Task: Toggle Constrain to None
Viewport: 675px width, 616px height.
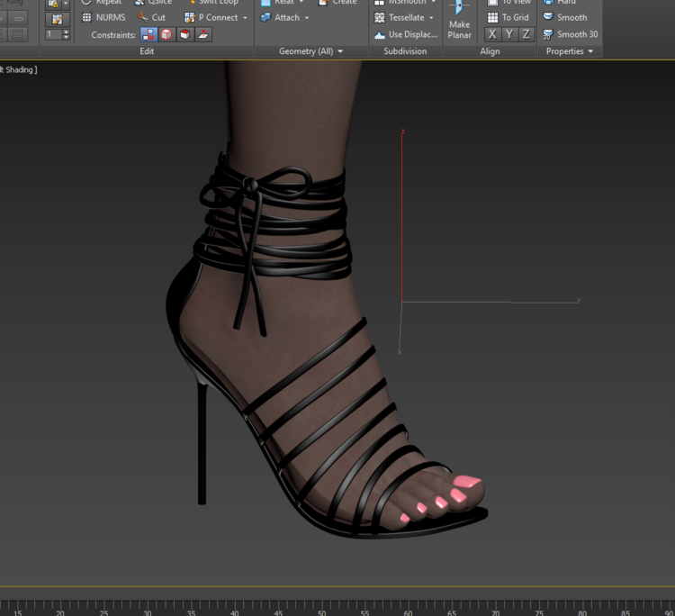Action: (x=148, y=34)
